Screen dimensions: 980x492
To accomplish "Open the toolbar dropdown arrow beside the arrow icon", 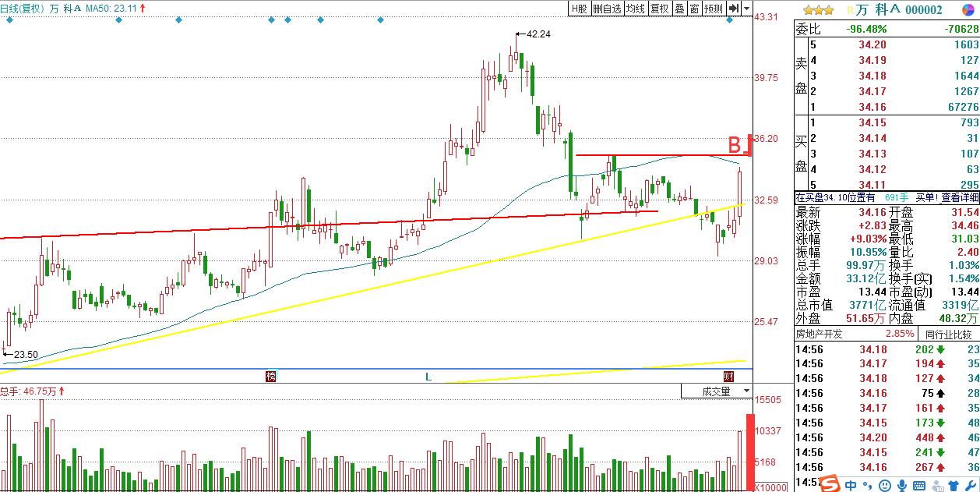I will (746, 9).
